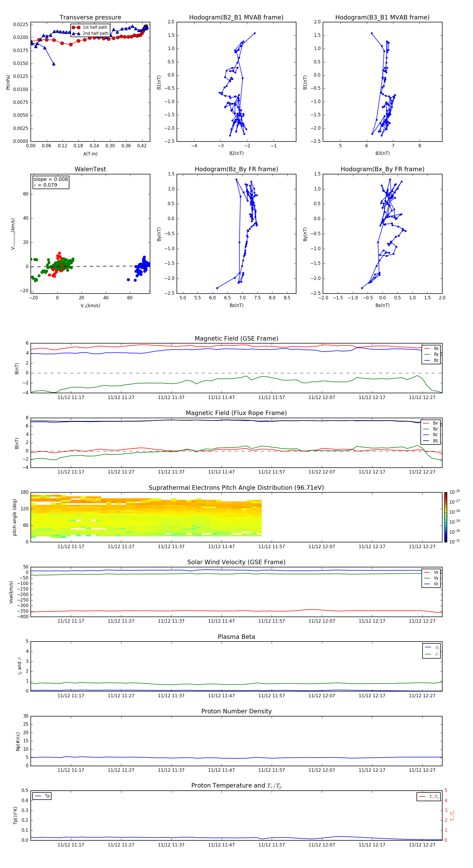Click the "2nd half path" legend entry
This screenshot has width=473, height=868.
click(x=90, y=33)
